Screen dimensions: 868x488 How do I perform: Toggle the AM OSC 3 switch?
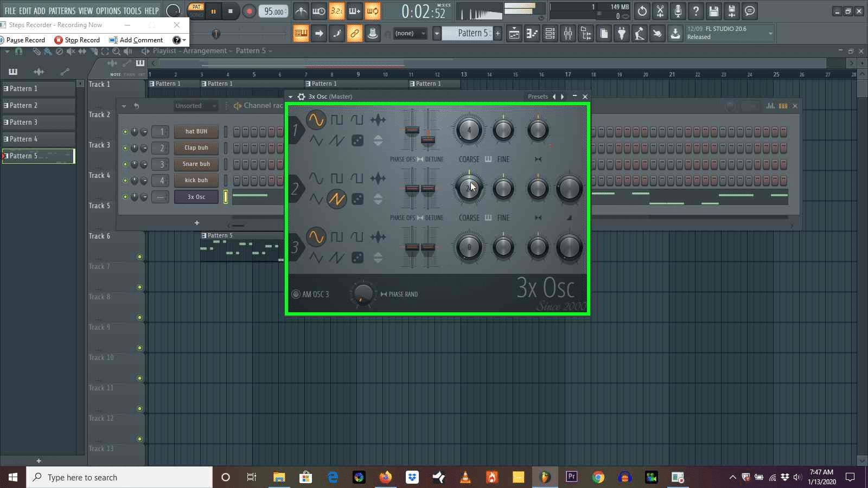pyautogui.click(x=296, y=294)
